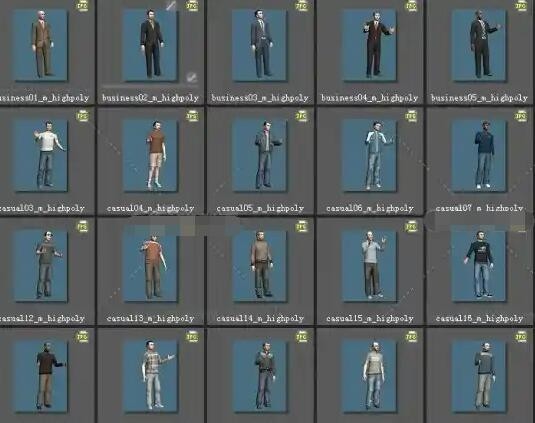This screenshot has width=535, height=423.
Task: Select the casual16_m_highpoly thumbnail
Action: coord(479,266)
